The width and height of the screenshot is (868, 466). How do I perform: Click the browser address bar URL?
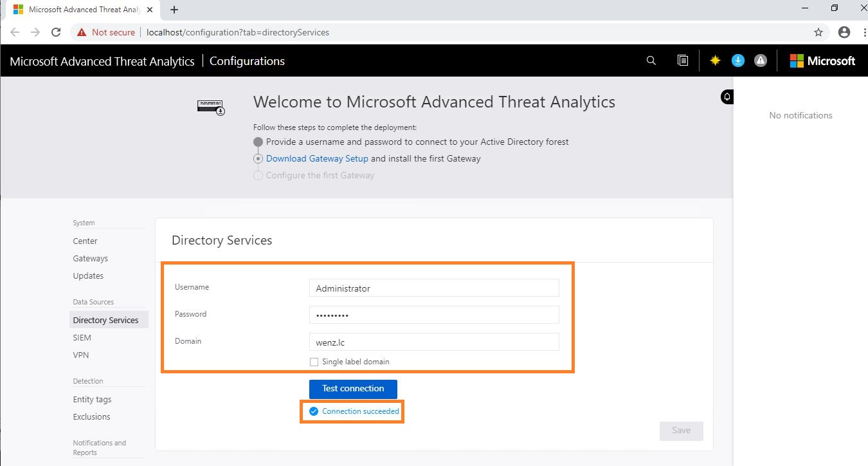click(238, 32)
